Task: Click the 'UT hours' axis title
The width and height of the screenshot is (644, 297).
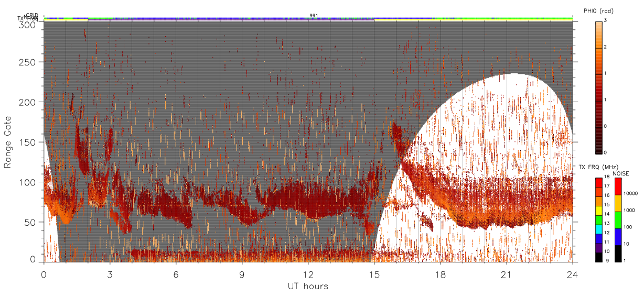Action: click(x=307, y=286)
